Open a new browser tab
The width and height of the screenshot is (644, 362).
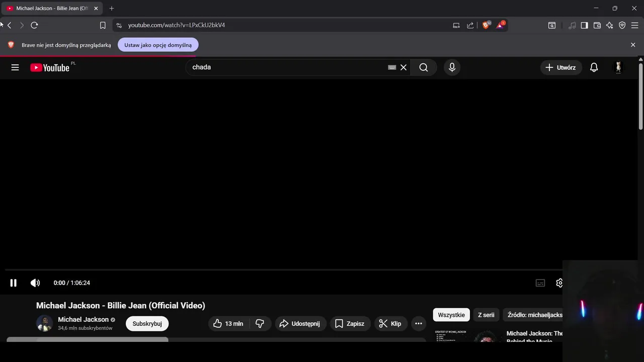point(112,9)
